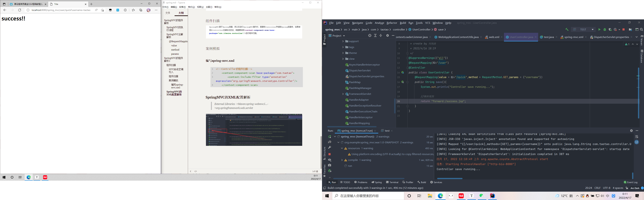The height and width of the screenshot is (200, 644).
Task: Rerun the spring_mvc run configuration
Action: (x=330, y=137)
